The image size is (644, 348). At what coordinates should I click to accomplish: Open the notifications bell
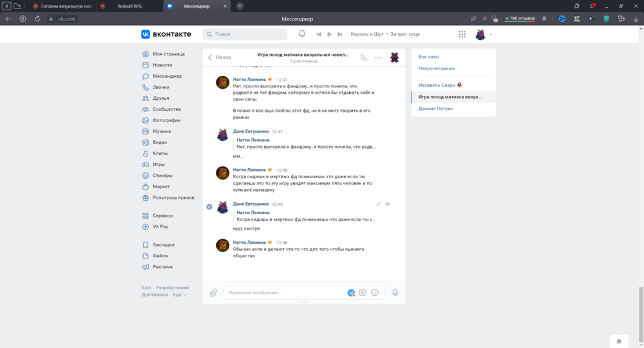point(302,34)
